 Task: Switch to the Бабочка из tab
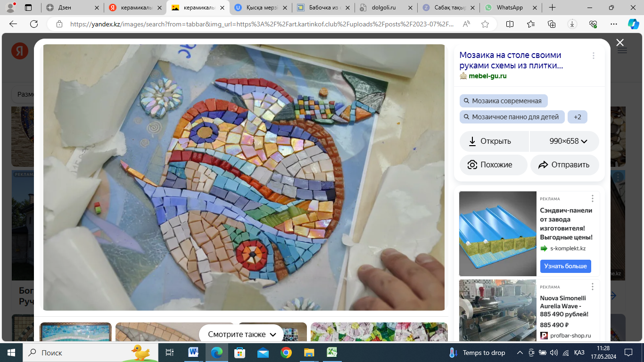pos(323,8)
